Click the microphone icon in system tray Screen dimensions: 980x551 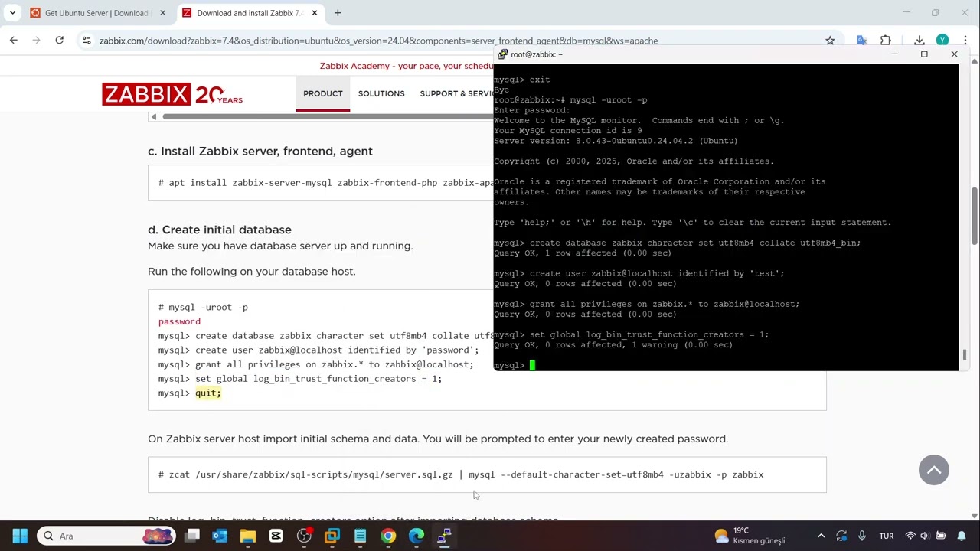[862, 536]
